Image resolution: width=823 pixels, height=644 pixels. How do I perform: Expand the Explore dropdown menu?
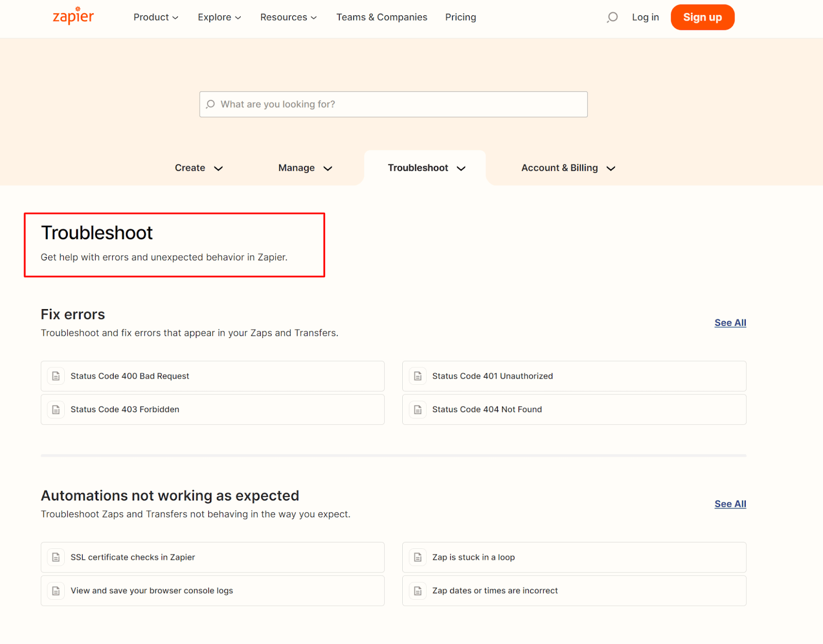tap(219, 17)
